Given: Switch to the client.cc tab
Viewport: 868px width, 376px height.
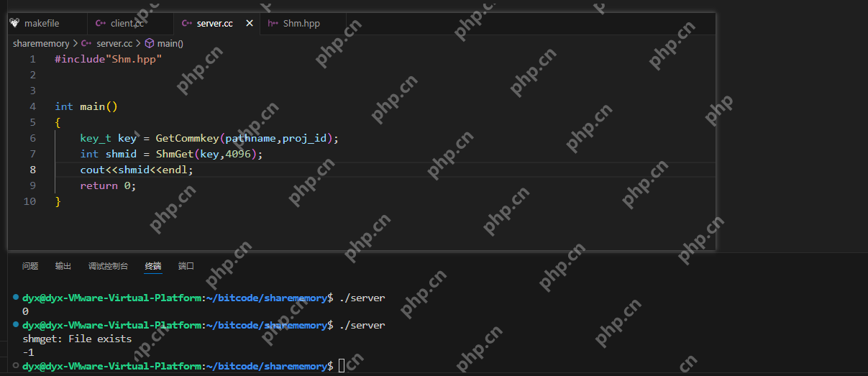Looking at the screenshot, I should point(127,24).
